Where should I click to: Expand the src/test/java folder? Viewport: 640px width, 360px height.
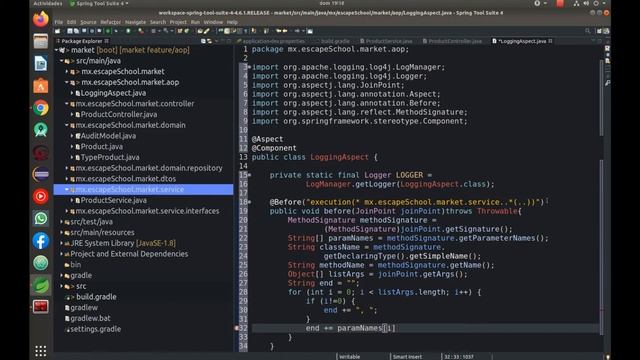(x=62, y=222)
